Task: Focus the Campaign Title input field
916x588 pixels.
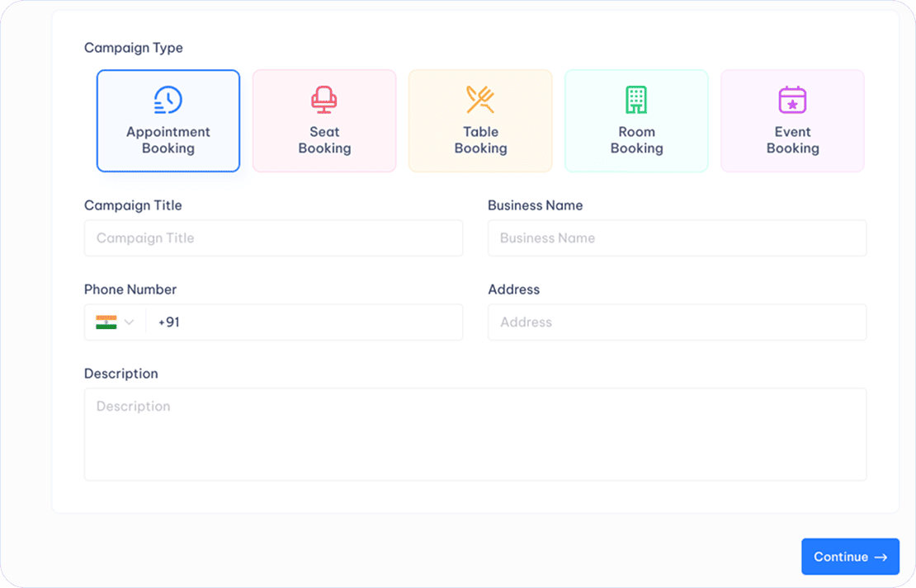Action: [x=273, y=238]
